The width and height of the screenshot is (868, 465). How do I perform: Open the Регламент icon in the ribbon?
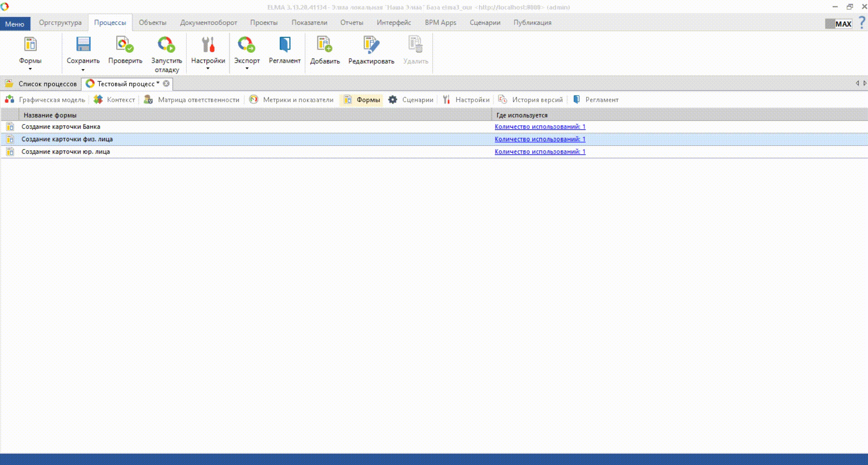(285, 45)
